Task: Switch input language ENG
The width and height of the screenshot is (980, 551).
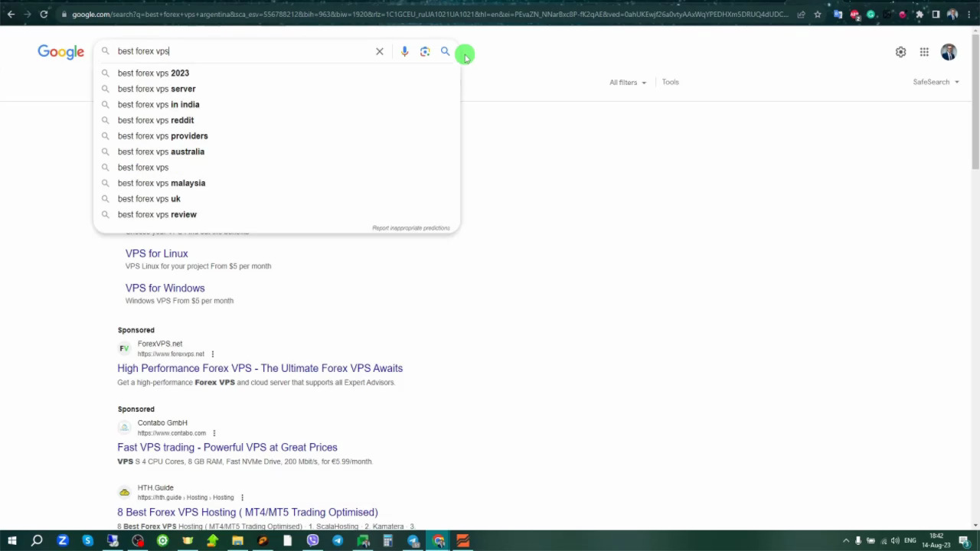Action: [x=910, y=541]
